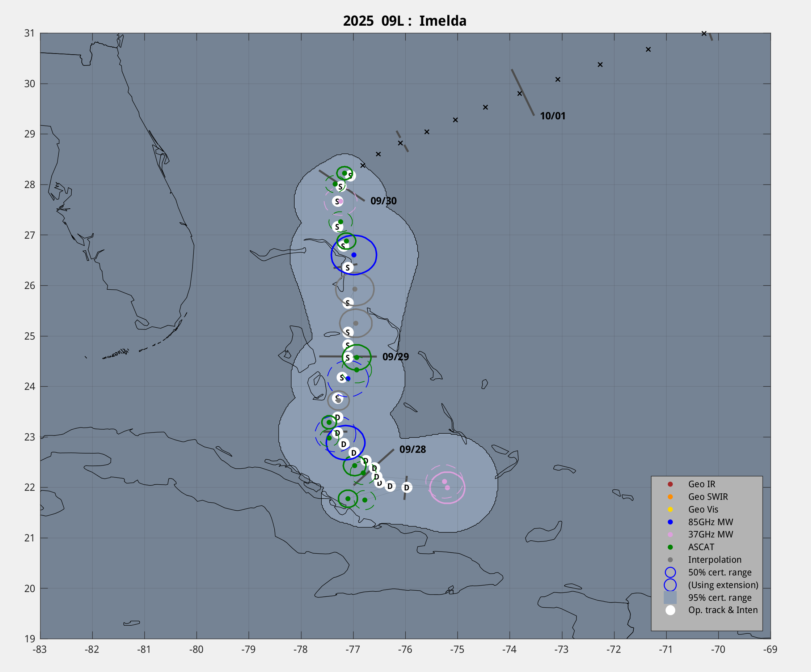
Task: Click the 95% cert. range color swatch
Action: point(670,597)
